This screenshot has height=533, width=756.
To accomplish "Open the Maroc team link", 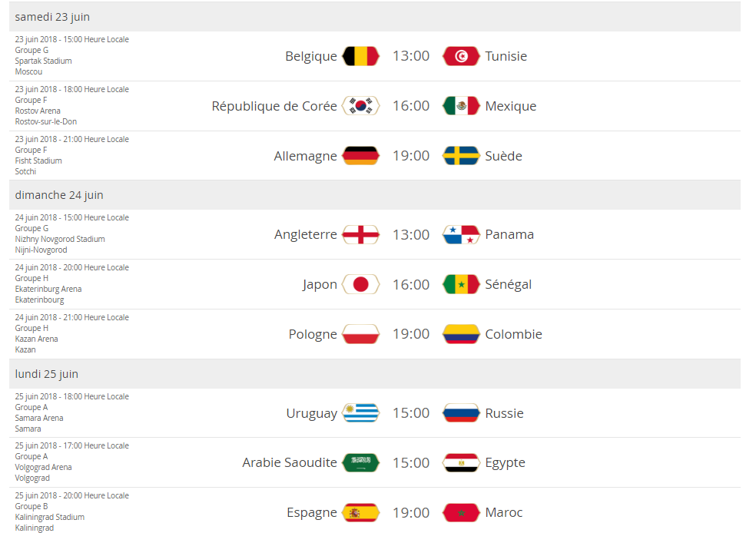I will tap(504, 512).
